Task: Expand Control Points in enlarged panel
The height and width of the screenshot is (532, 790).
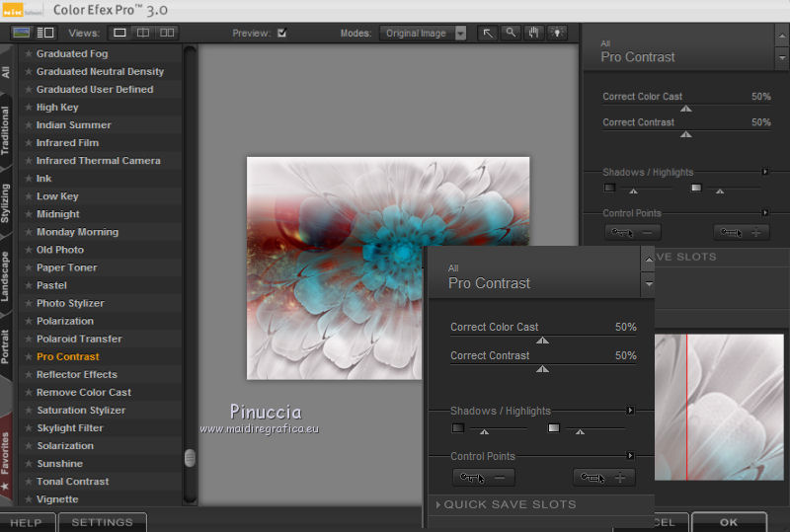Action: tap(630, 455)
